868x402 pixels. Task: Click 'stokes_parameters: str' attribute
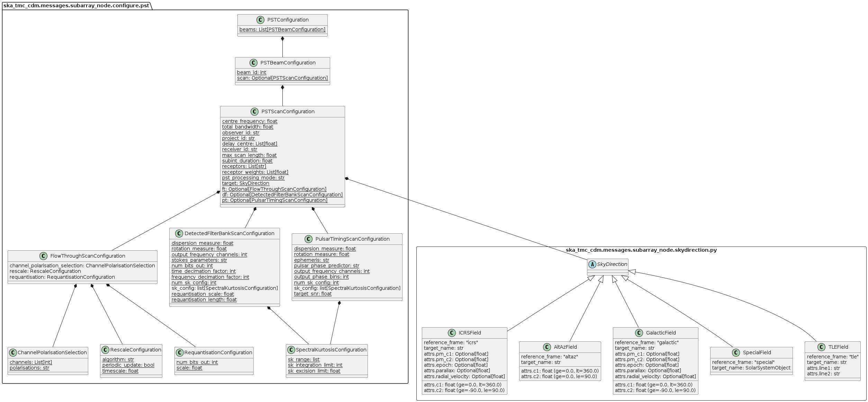199,260
